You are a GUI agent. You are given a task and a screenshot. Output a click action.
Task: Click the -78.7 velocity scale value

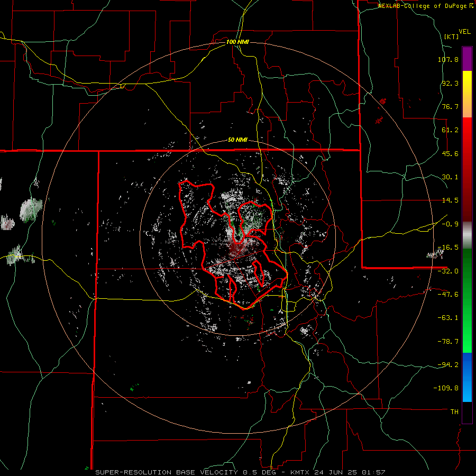click(x=448, y=342)
